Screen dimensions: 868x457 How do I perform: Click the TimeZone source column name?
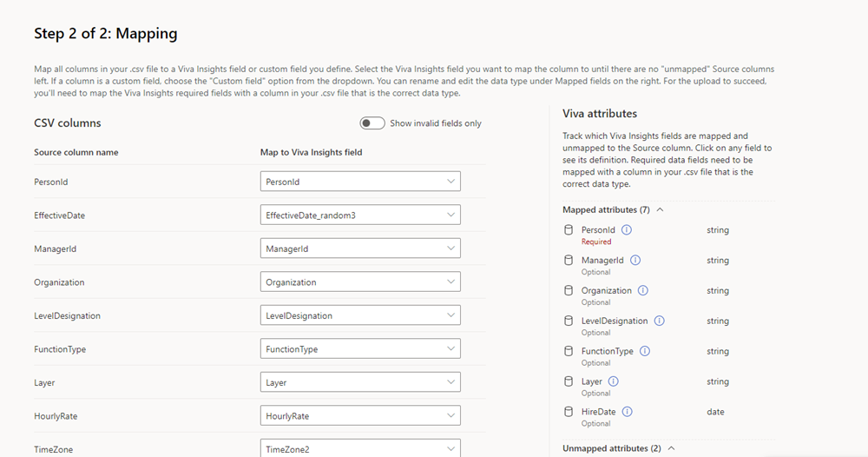point(53,449)
